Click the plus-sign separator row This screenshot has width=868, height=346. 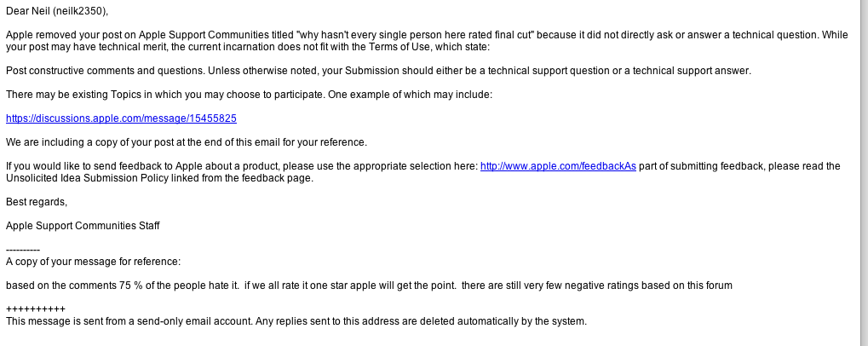click(36, 309)
